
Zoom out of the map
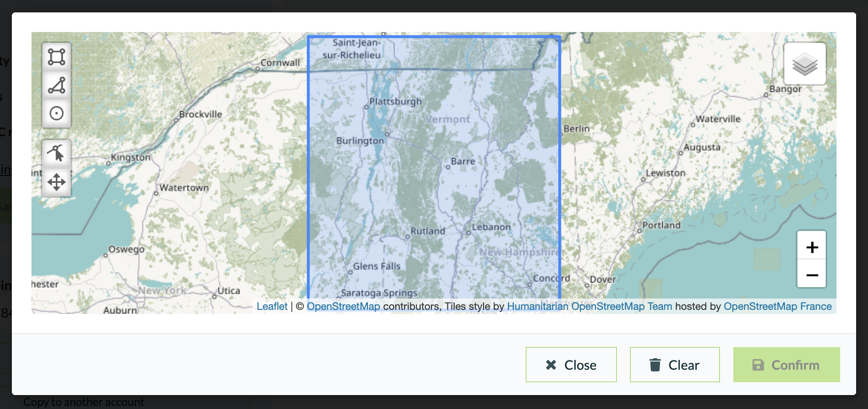coord(811,275)
